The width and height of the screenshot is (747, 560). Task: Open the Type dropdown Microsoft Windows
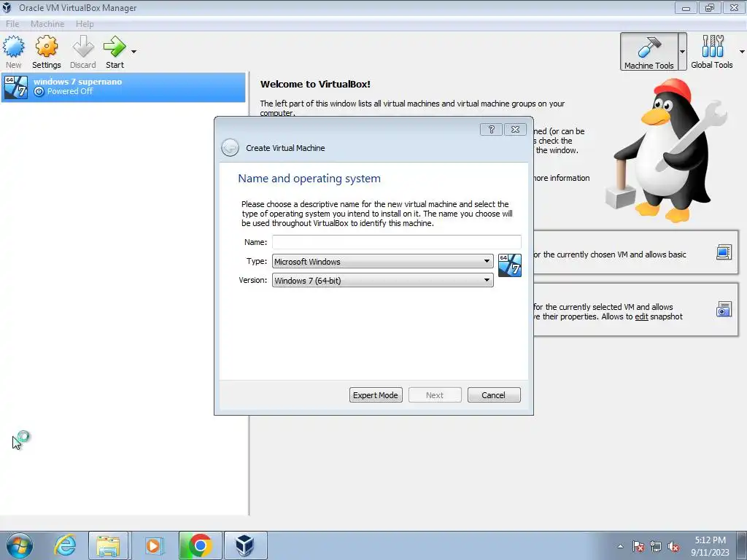(x=382, y=261)
